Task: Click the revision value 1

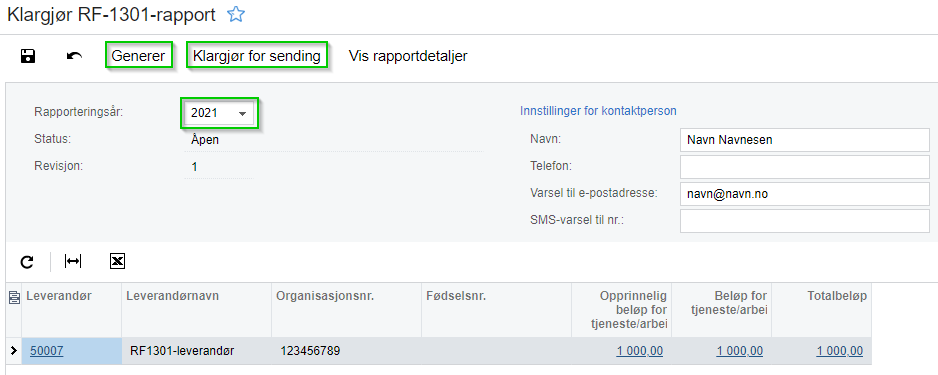Action: click(194, 167)
